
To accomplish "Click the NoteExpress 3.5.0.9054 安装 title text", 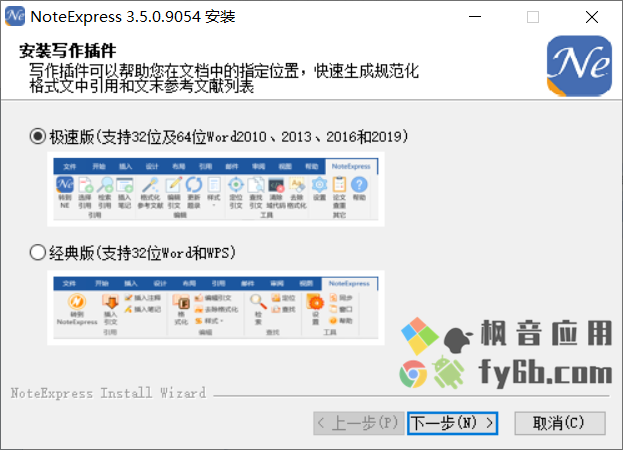I will [x=133, y=17].
